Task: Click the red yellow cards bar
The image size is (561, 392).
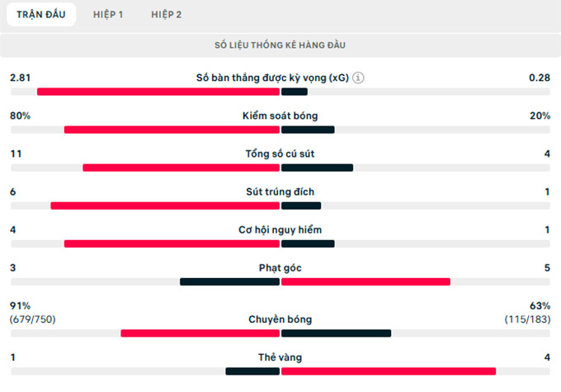Action: pyautogui.click(x=389, y=371)
